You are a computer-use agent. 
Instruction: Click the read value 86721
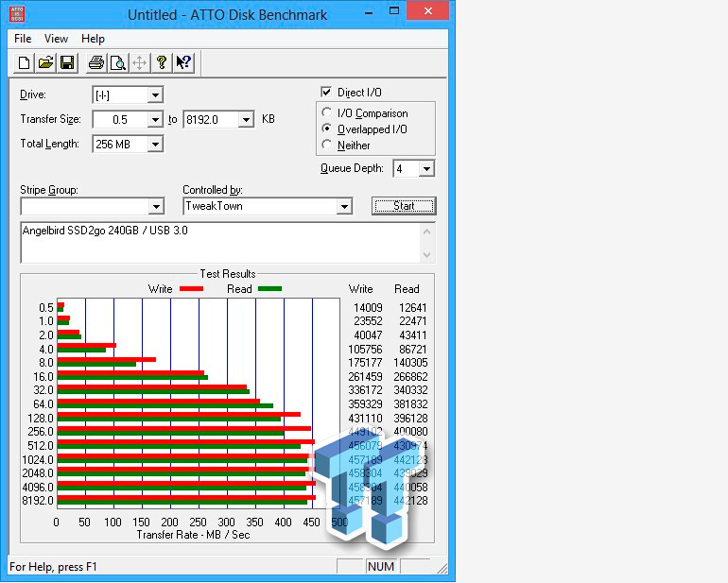coord(413,349)
